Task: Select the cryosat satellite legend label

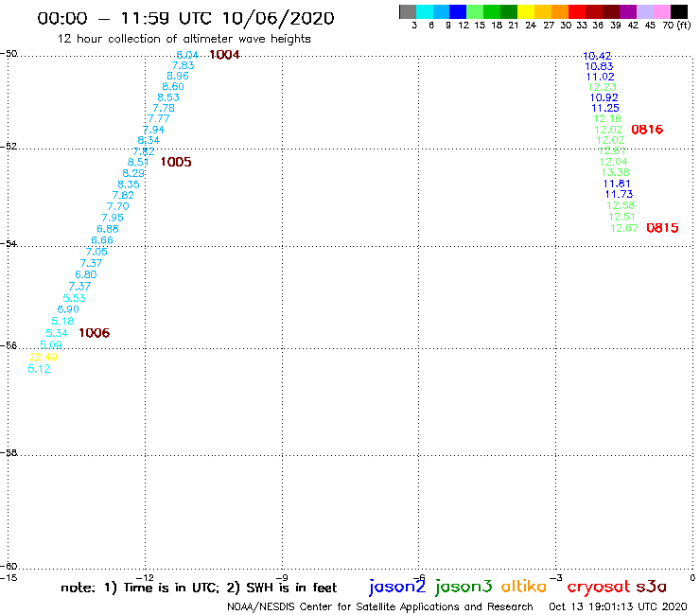Action: [599, 587]
